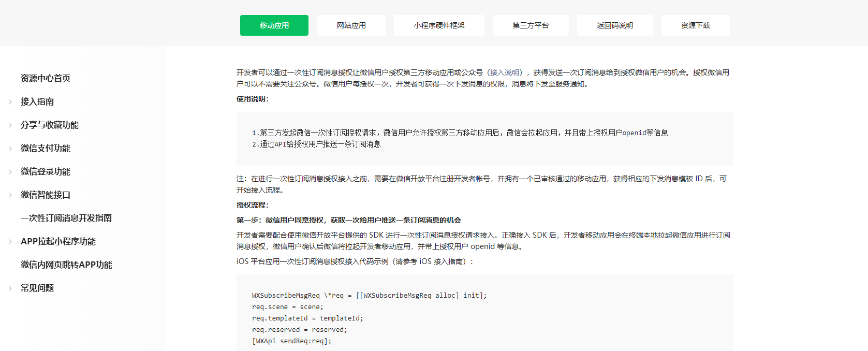Image resolution: width=868 pixels, height=351 pixels.
Task: Open the 资源下载 tab
Action: pyautogui.click(x=696, y=25)
